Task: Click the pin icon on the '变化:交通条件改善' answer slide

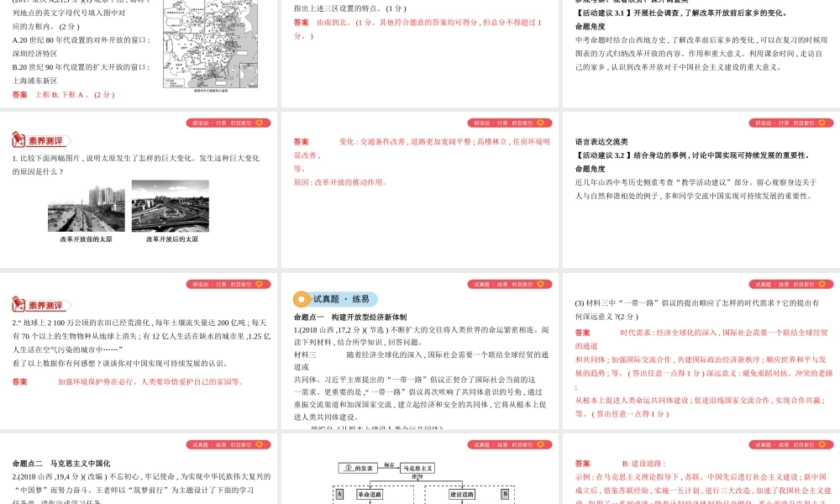Action: [540, 123]
